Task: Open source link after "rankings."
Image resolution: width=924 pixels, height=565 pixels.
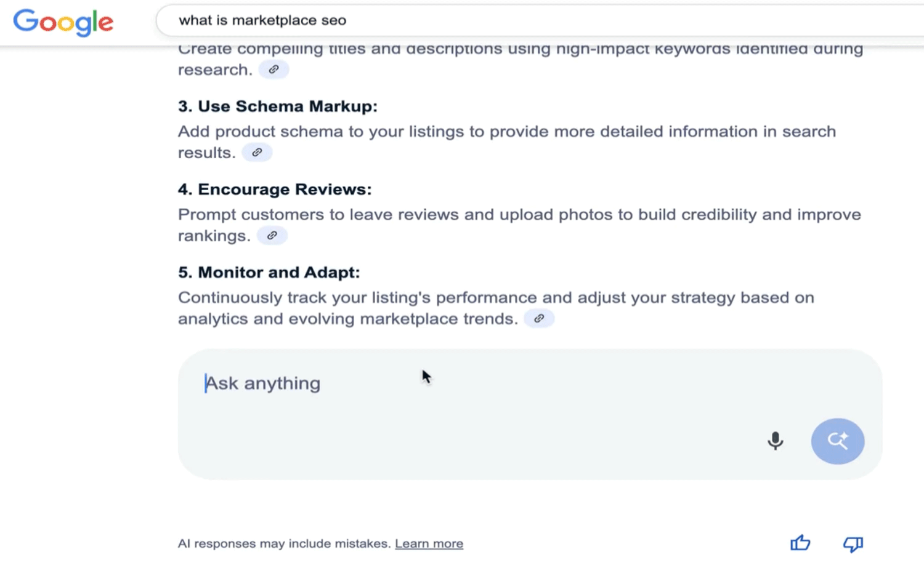Action: point(272,236)
